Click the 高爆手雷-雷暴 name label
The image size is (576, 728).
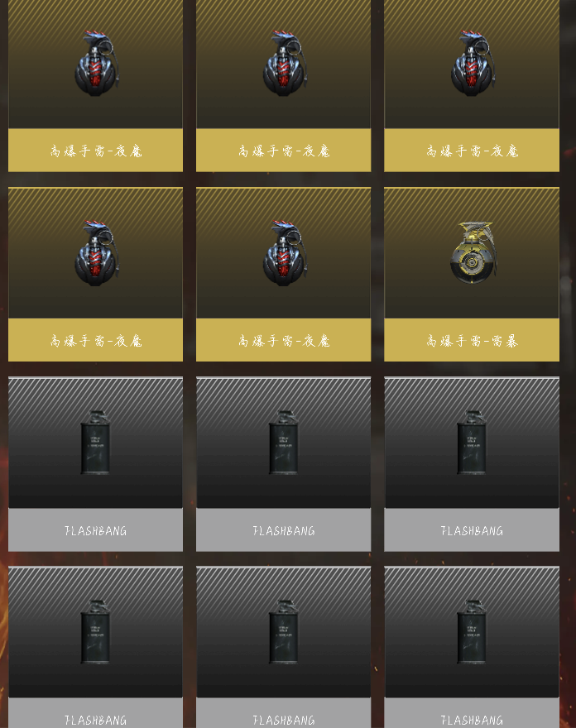[x=472, y=341]
